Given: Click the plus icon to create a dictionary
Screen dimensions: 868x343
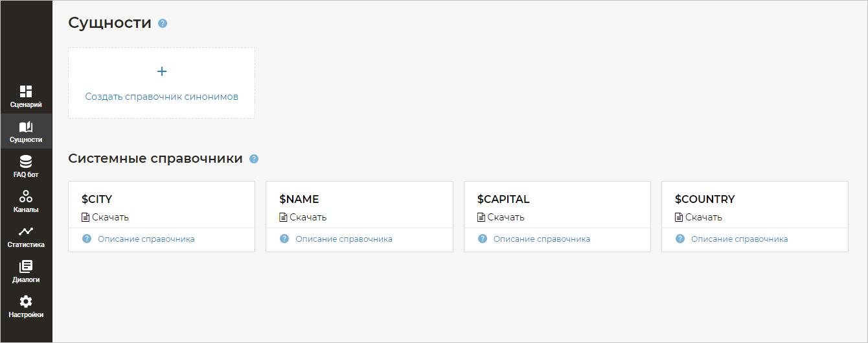Looking at the screenshot, I should coord(162,71).
